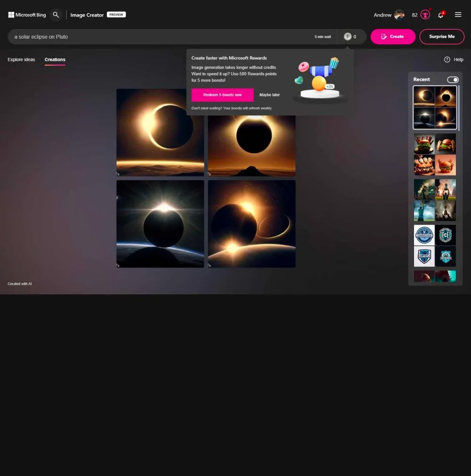Toggle the Recent panel switch
471x476 pixels.
pyautogui.click(x=453, y=80)
